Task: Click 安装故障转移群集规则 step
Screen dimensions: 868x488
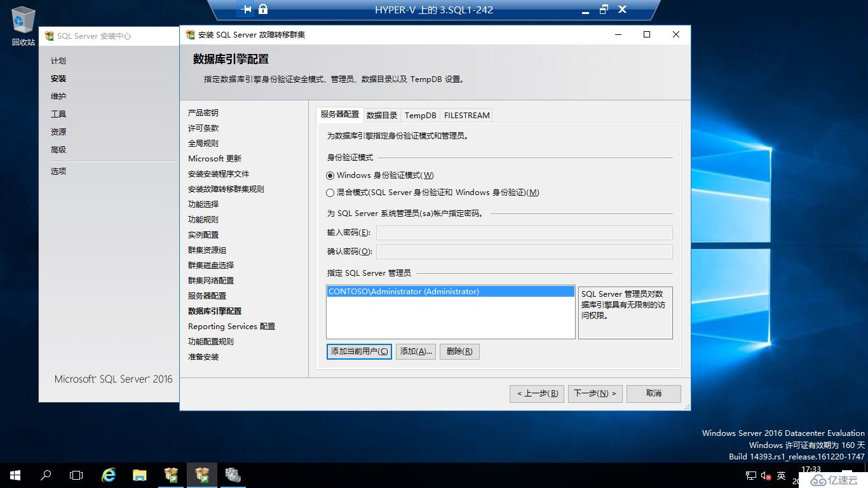Action: pos(226,189)
